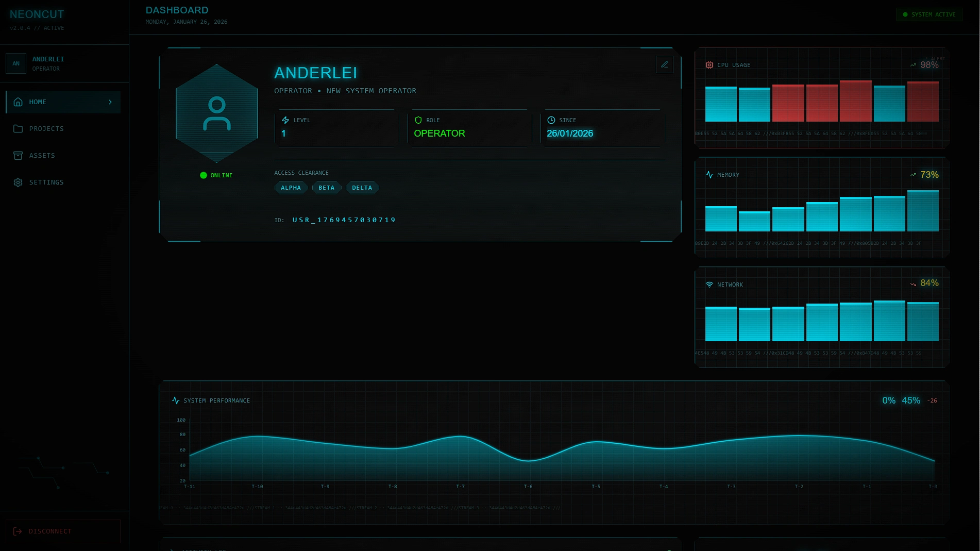Open the ASSETS section
Screen dimensions: 980x551
(63, 156)
